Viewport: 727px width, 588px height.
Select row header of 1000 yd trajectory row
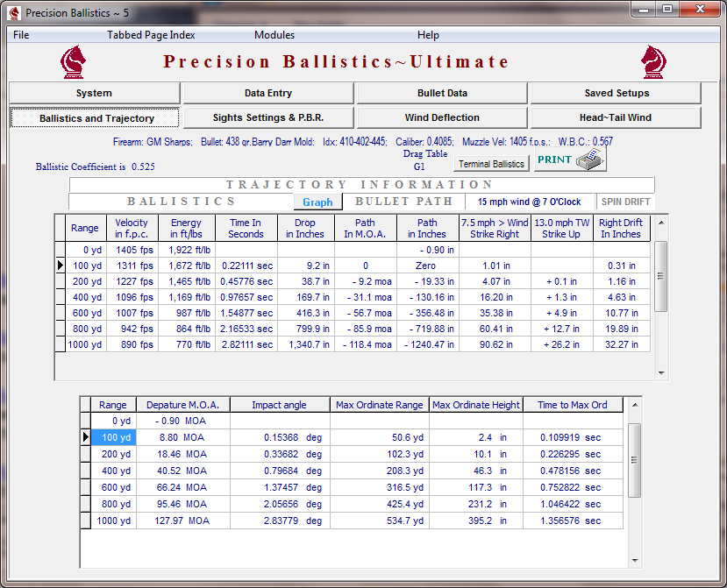[x=61, y=344]
